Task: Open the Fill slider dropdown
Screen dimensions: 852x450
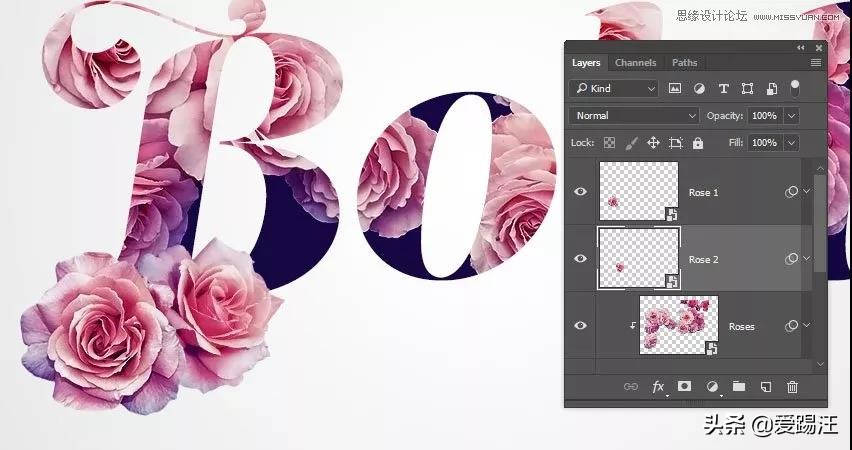Action: pos(792,142)
